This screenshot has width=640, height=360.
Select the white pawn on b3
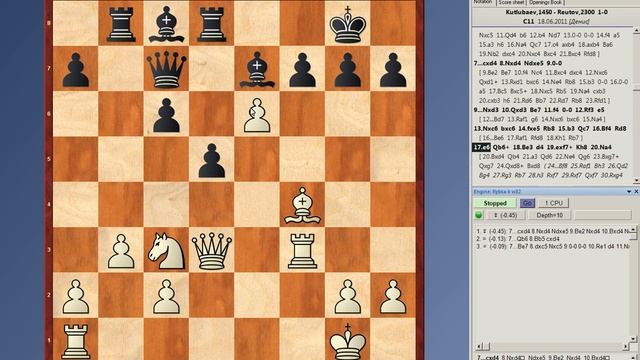[121, 251]
